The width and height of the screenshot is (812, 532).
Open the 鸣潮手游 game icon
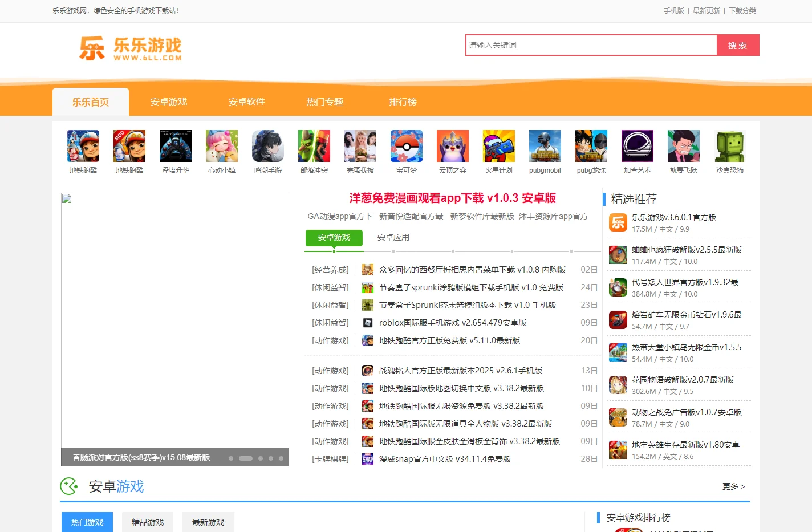(268, 146)
